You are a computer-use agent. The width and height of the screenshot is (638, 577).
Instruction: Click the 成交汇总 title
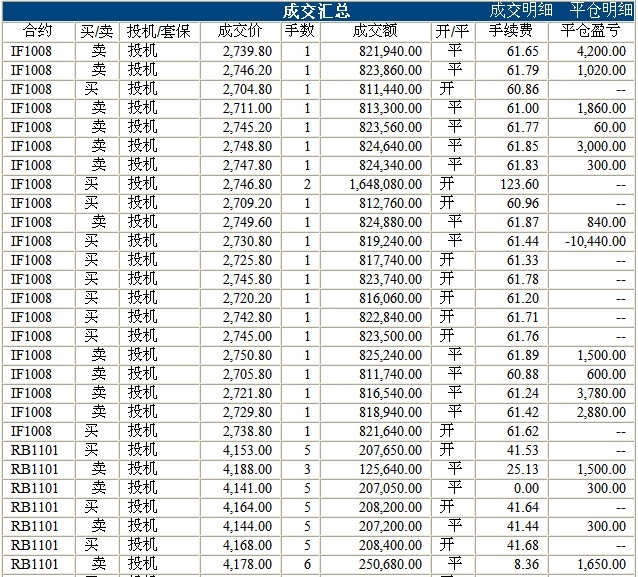pyautogui.click(x=317, y=11)
